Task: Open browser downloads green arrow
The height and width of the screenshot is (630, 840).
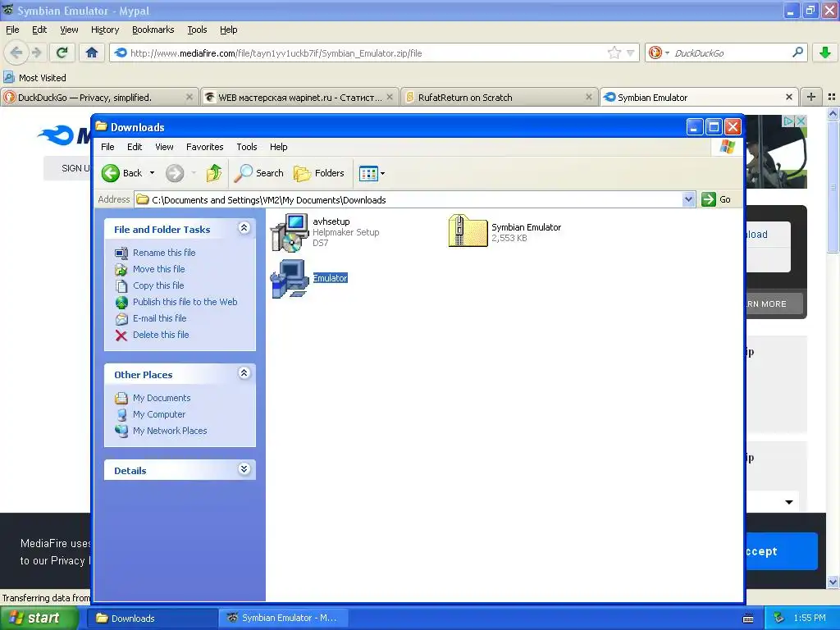Action: (825, 52)
